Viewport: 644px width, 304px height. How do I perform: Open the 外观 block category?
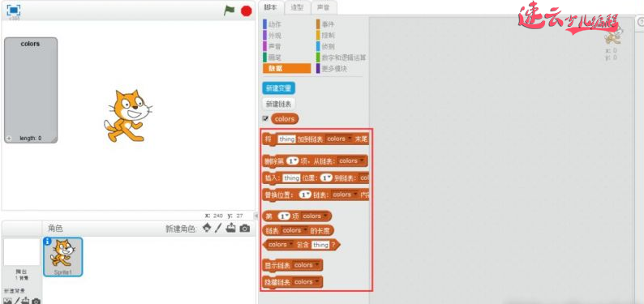tap(275, 36)
